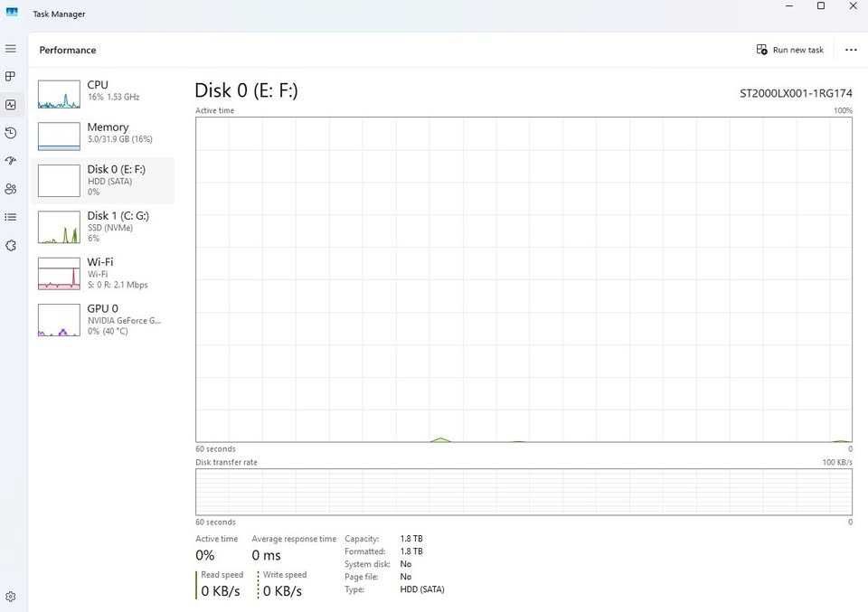Open the Startup apps page icon

[x=11, y=161]
